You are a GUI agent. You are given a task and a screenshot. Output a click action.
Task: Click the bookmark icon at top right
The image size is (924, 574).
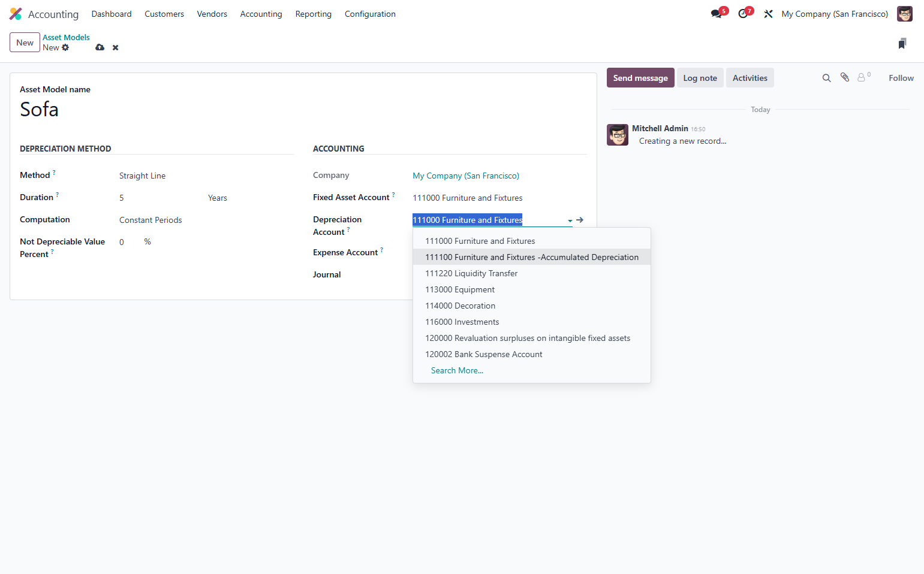click(902, 43)
